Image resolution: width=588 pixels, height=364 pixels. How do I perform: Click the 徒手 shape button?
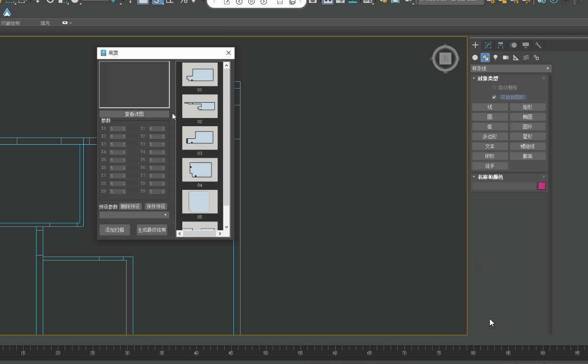490,166
